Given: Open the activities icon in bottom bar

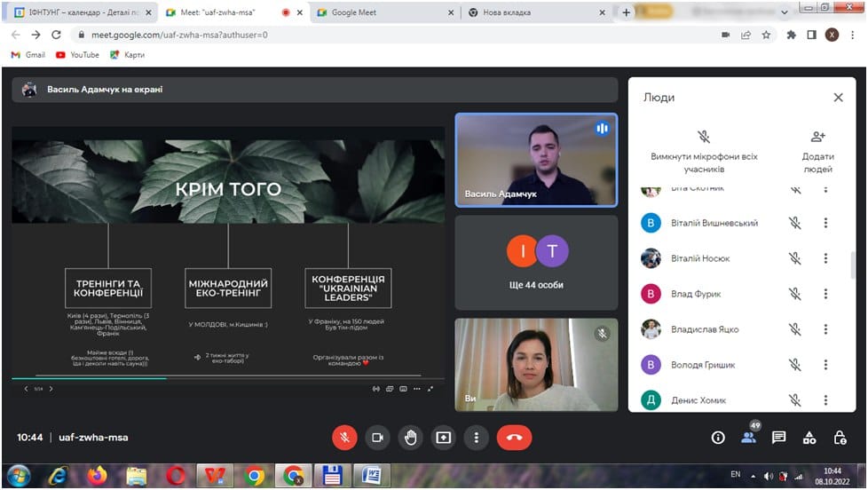Looking at the screenshot, I should point(809,438).
